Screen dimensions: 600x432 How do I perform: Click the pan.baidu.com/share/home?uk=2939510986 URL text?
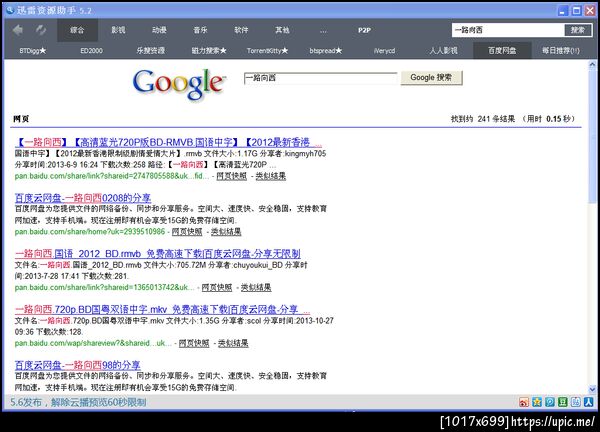(x=90, y=231)
